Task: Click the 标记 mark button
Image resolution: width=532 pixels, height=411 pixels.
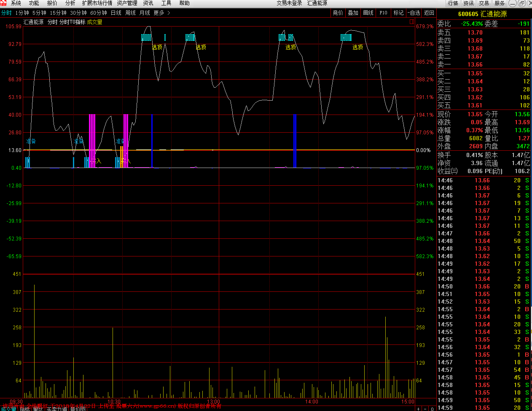Action: pyautogui.click(x=399, y=13)
